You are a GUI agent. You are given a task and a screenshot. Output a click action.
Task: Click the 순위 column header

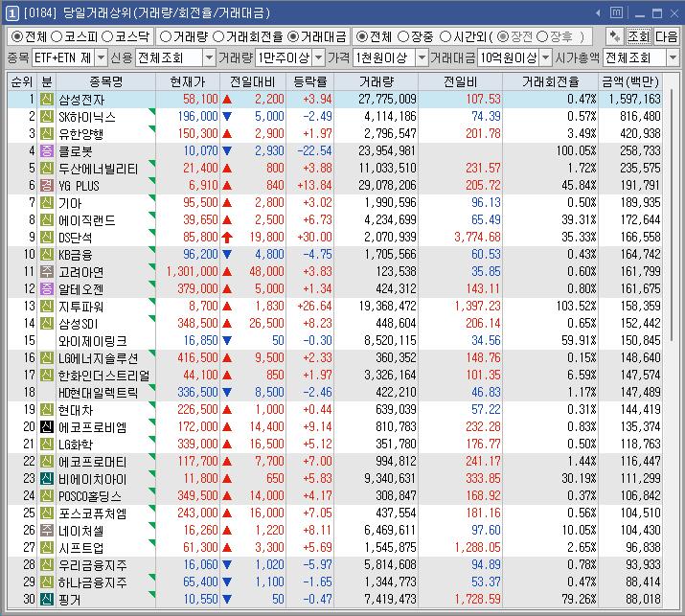[22, 81]
